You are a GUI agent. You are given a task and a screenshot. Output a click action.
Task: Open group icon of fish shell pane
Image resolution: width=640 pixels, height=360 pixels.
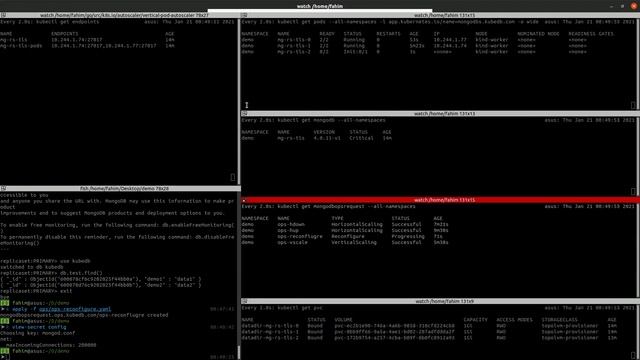[x=3, y=189]
